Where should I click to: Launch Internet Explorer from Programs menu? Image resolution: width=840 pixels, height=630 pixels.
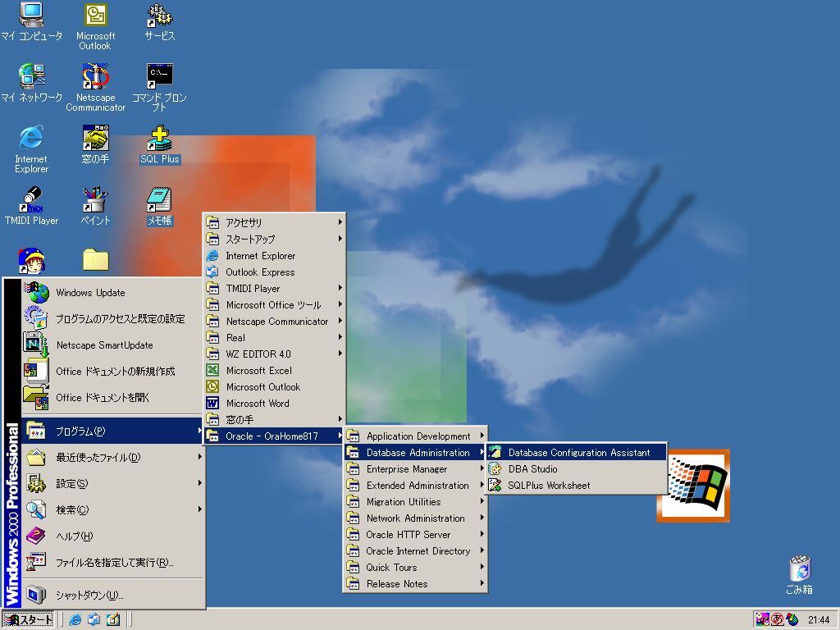point(274,256)
